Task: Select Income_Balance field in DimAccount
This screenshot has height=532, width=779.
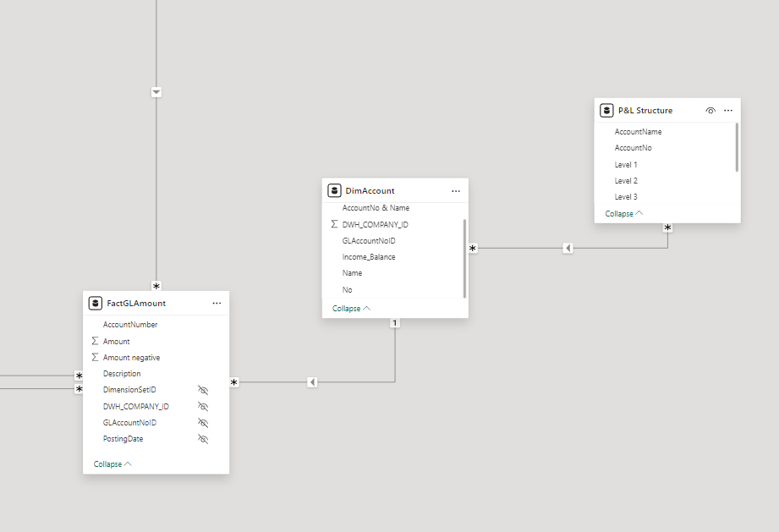Action: (x=369, y=257)
